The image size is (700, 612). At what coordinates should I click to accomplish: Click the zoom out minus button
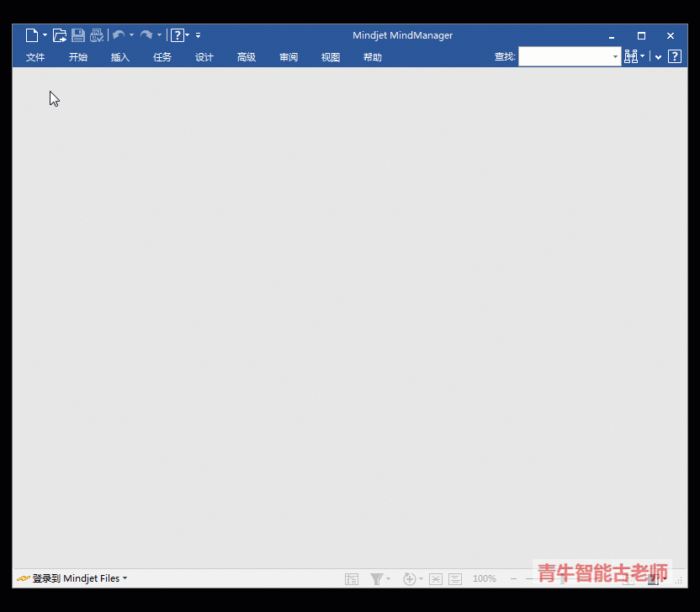(x=513, y=579)
